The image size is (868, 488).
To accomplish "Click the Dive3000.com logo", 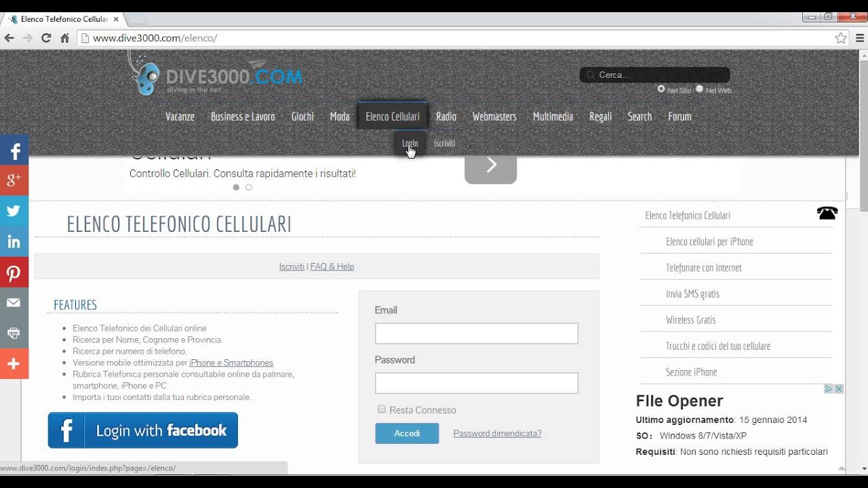I will click(x=216, y=73).
